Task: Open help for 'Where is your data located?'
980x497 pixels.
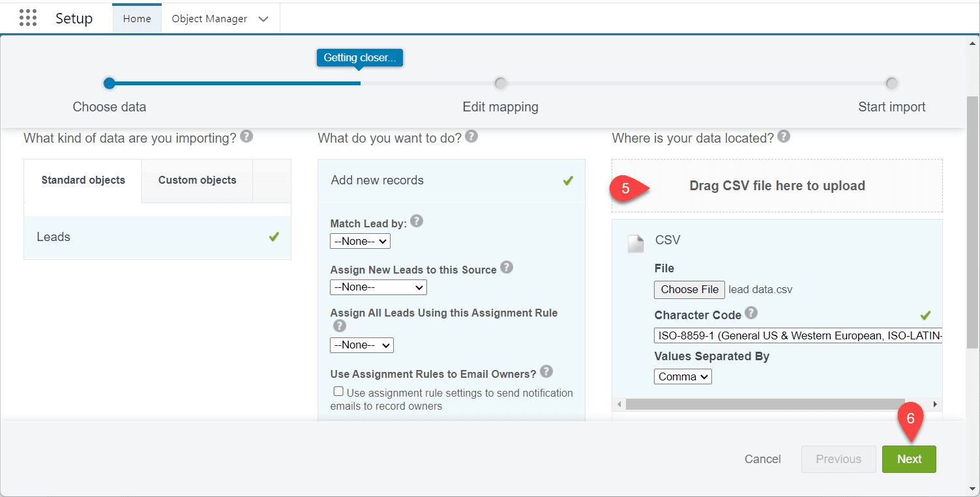Action: tap(784, 136)
